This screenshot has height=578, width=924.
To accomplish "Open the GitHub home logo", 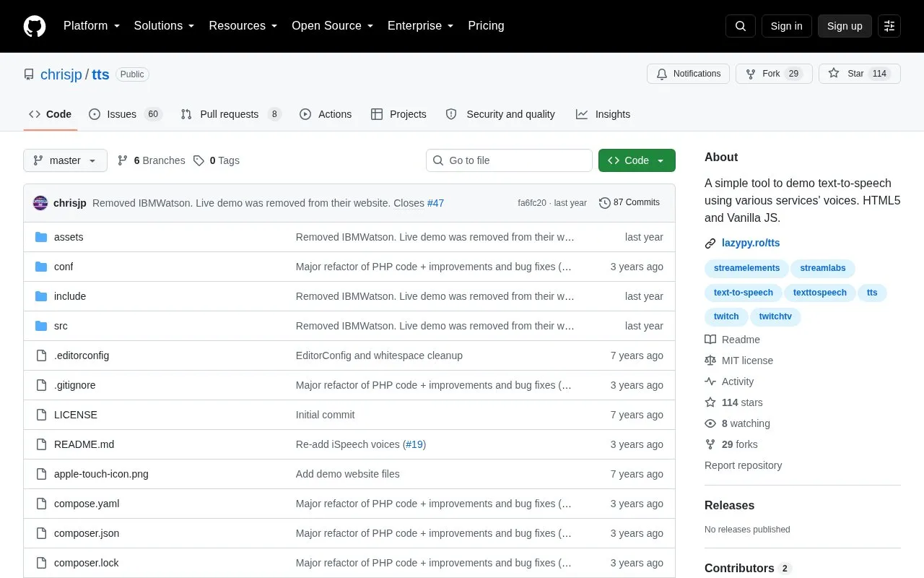I will coord(35,26).
